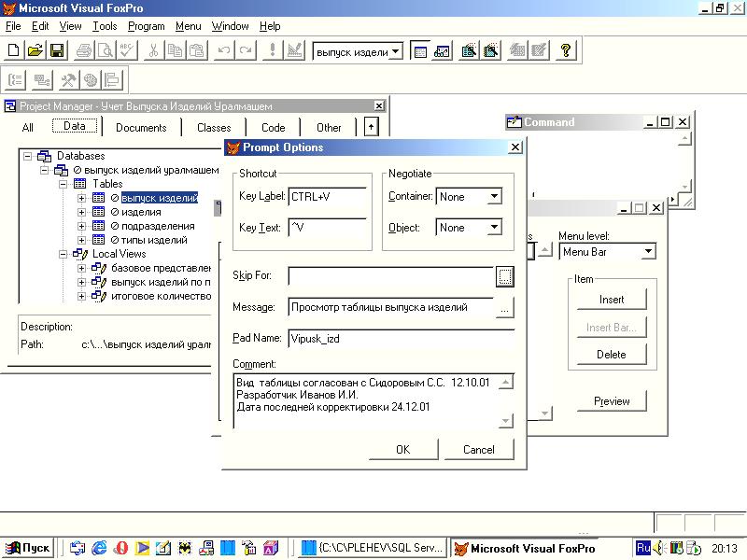Launch the Form Wizard toolbar icon
The width and height of the screenshot is (747, 560).
(469, 50)
